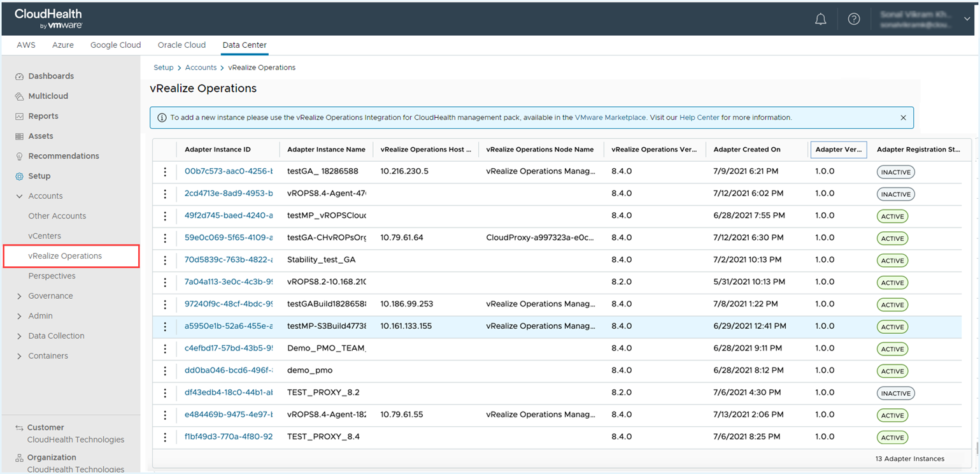This screenshot has height=474, width=980.
Task: Click ACTIVE badge in testMP_vROPSCloud row
Action: pos(892,217)
